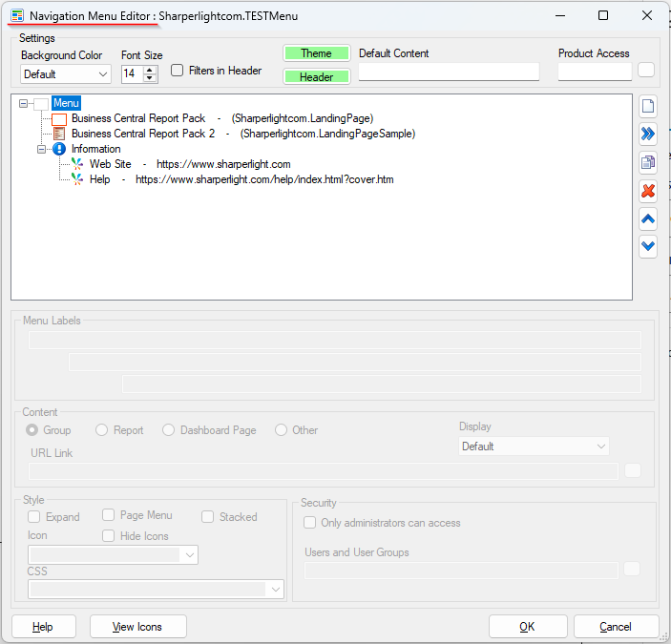This screenshot has height=644, width=671.
Task: Click the View Icons button
Action: pyautogui.click(x=137, y=627)
